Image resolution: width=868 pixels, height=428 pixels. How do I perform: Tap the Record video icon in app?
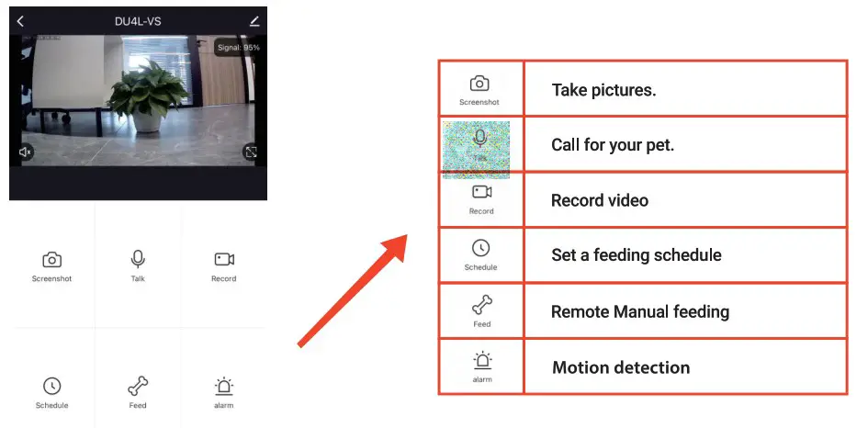tap(224, 260)
